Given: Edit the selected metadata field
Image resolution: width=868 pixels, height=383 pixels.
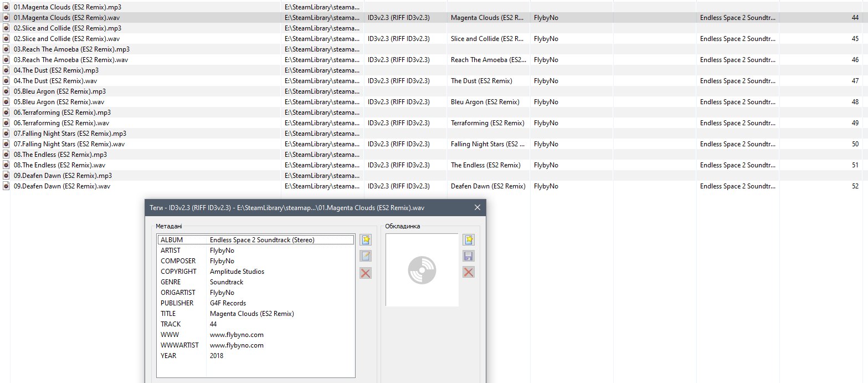Looking at the screenshot, I should (366, 256).
